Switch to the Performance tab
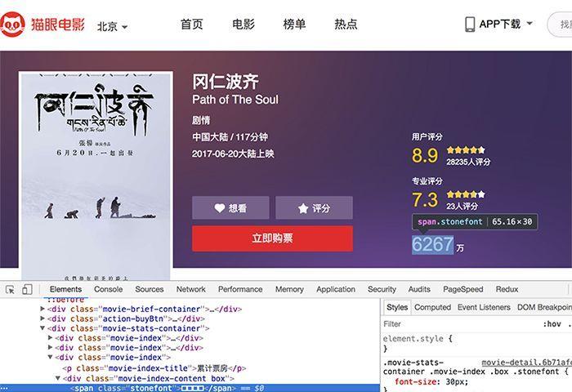This screenshot has width=572, height=392. point(240,289)
